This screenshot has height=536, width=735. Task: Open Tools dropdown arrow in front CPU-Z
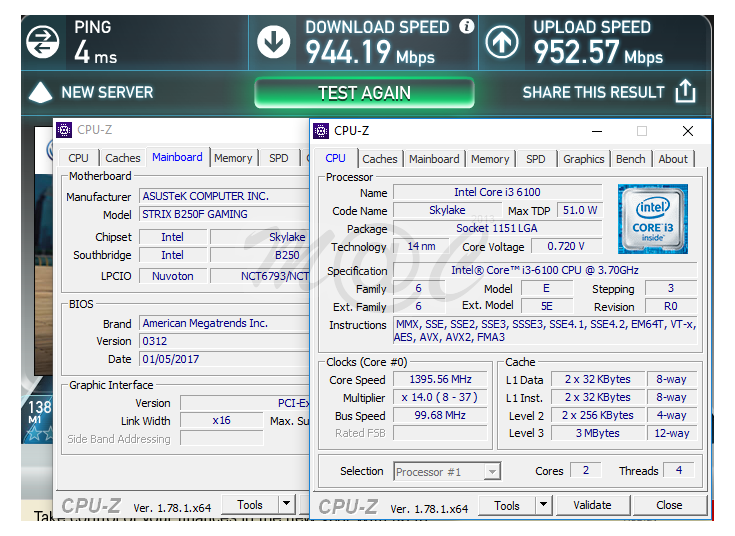tap(543, 506)
